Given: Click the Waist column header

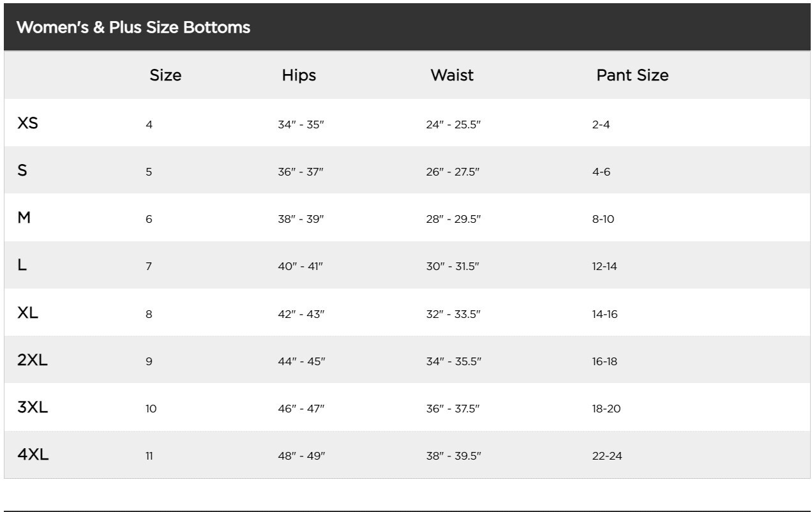Looking at the screenshot, I should point(452,75).
